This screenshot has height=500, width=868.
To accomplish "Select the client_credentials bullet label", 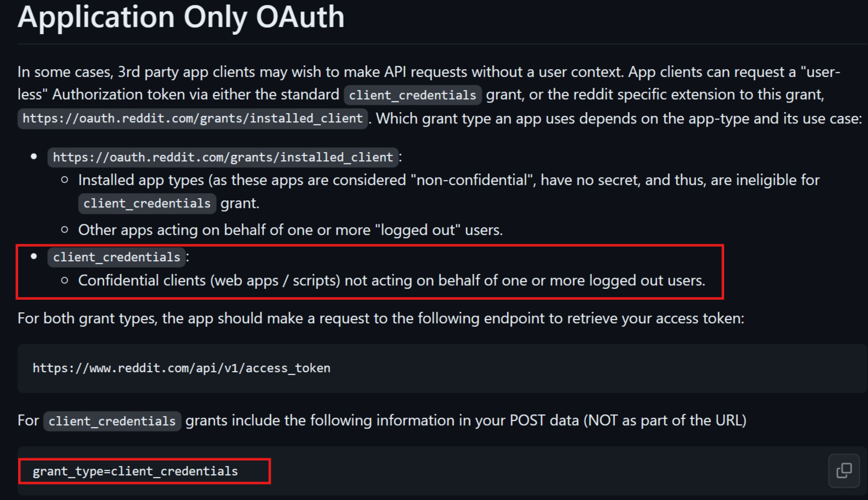I will pos(117,257).
